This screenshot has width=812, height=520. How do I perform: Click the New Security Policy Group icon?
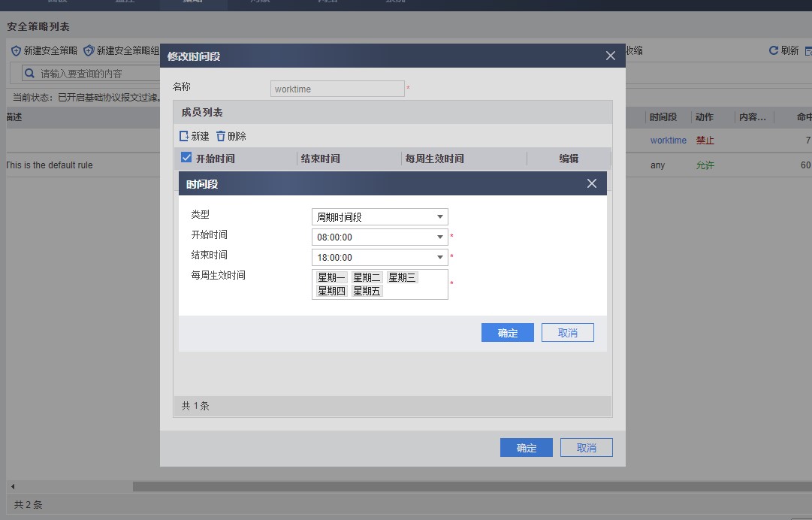[89, 51]
